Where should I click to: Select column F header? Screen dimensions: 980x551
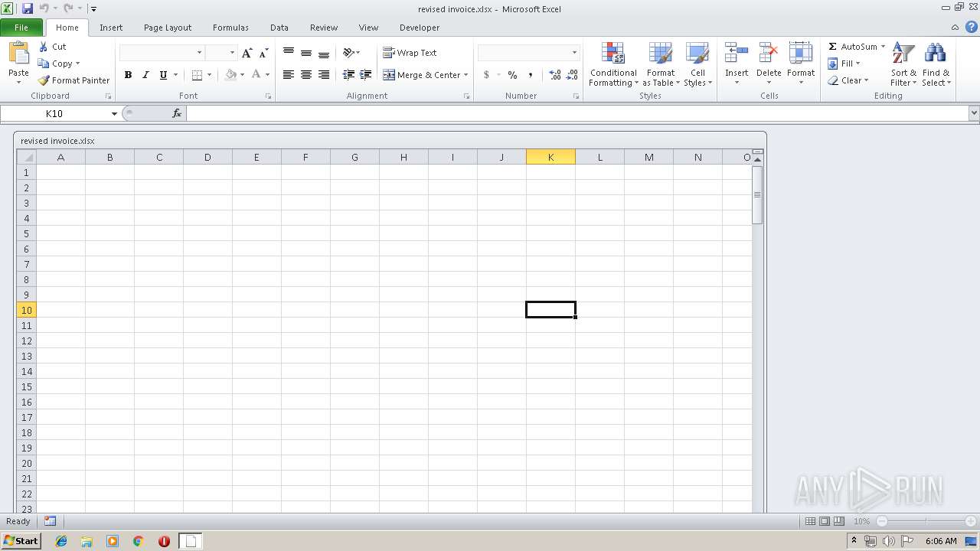click(x=305, y=157)
